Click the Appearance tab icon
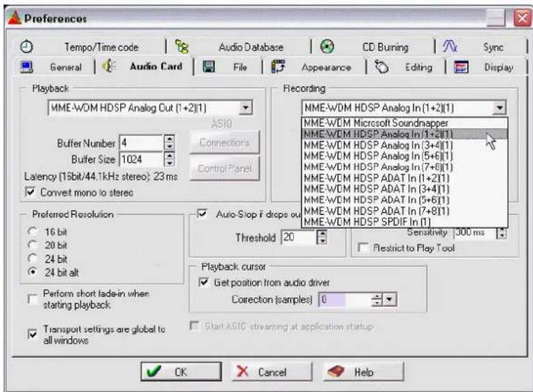 [278, 66]
